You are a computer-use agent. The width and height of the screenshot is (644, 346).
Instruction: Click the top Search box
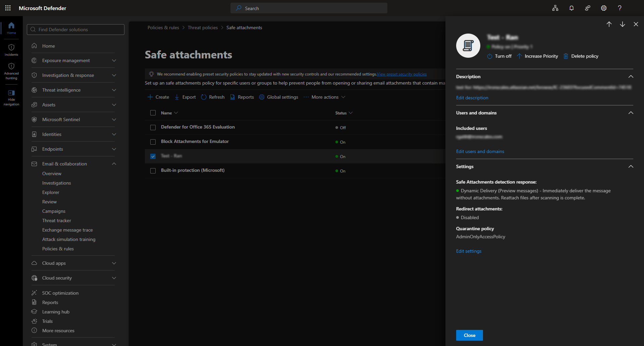(309, 8)
